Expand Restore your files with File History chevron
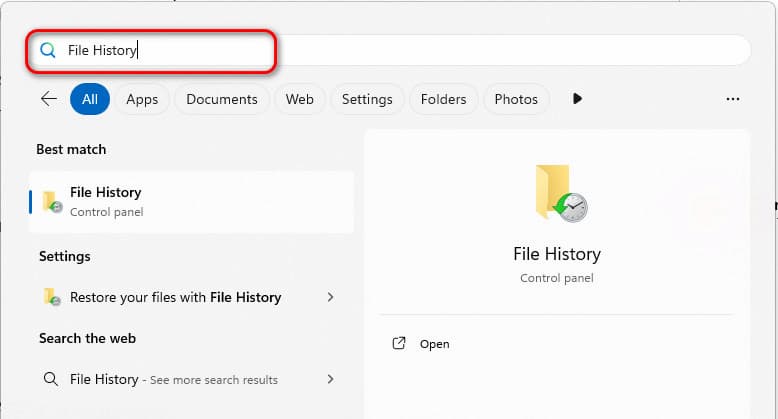This screenshot has height=419, width=778. coord(330,297)
